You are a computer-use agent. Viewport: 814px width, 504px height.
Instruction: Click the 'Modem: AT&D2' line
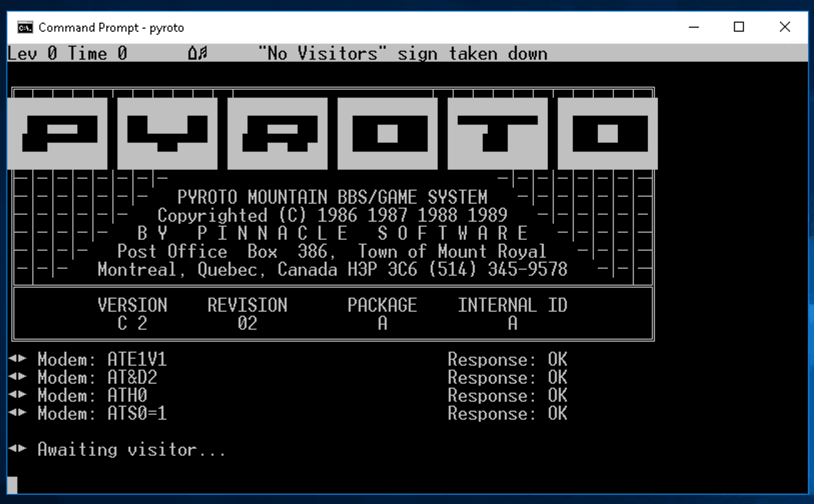[97, 378]
